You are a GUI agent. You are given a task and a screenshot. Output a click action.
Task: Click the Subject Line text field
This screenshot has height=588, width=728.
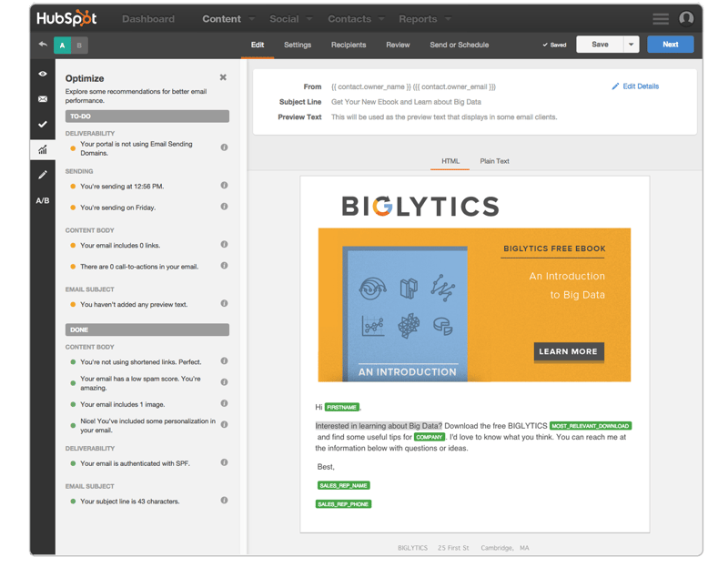[x=406, y=102]
